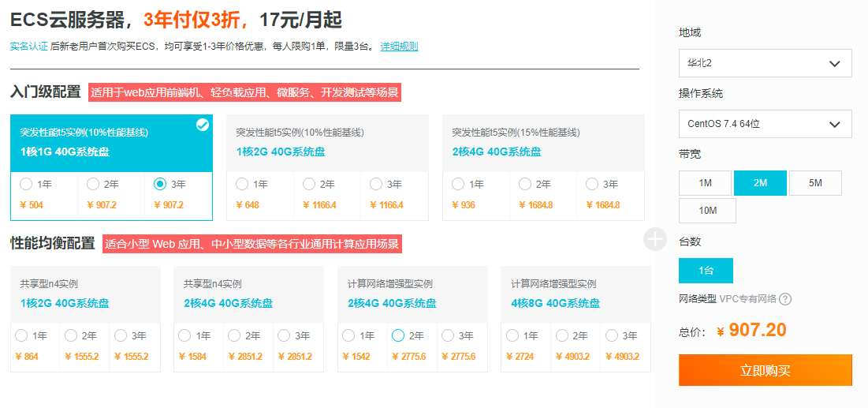Click the VPC专有网络 network type text
This screenshot has height=408, width=868.
[748, 299]
